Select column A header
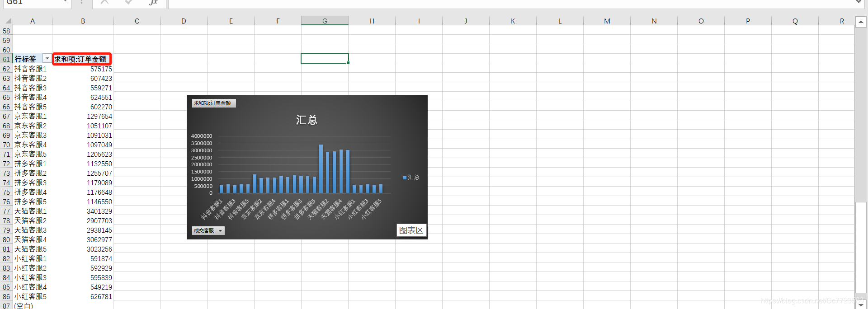Image resolution: width=868 pixels, height=309 pixels. click(x=33, y=21)
